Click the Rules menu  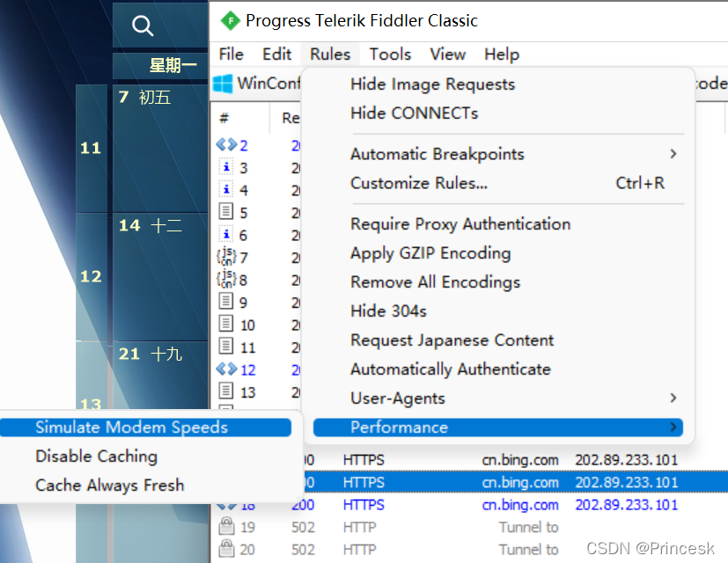coord(330,55)
